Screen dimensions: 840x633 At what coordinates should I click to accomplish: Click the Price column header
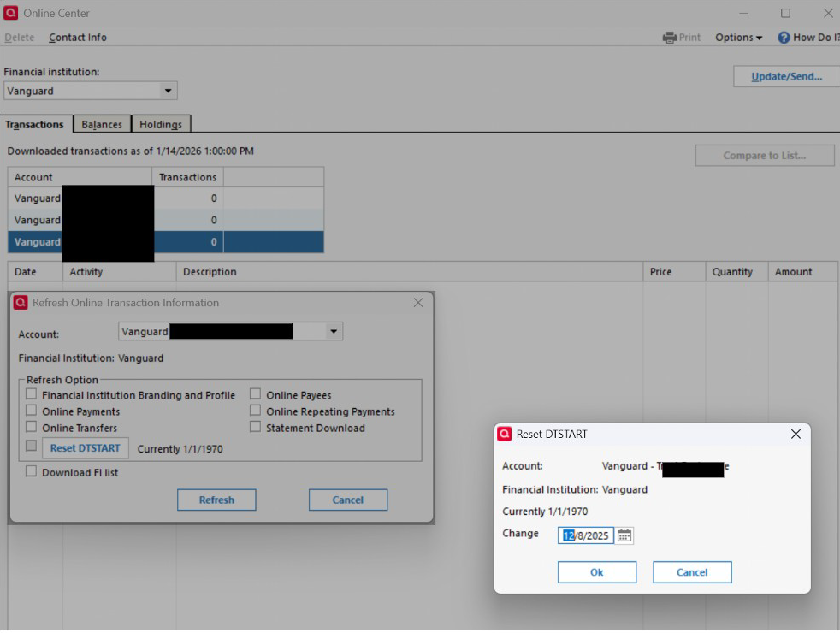point(674,271)
